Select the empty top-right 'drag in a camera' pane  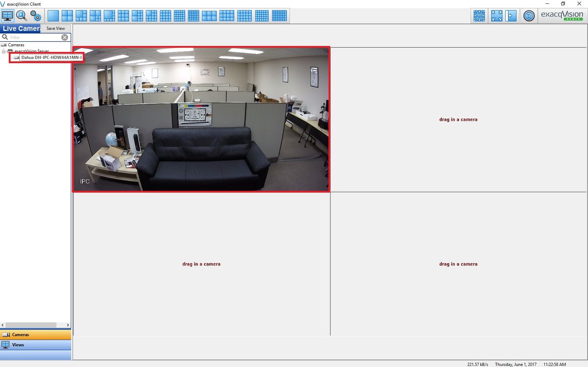458,119
